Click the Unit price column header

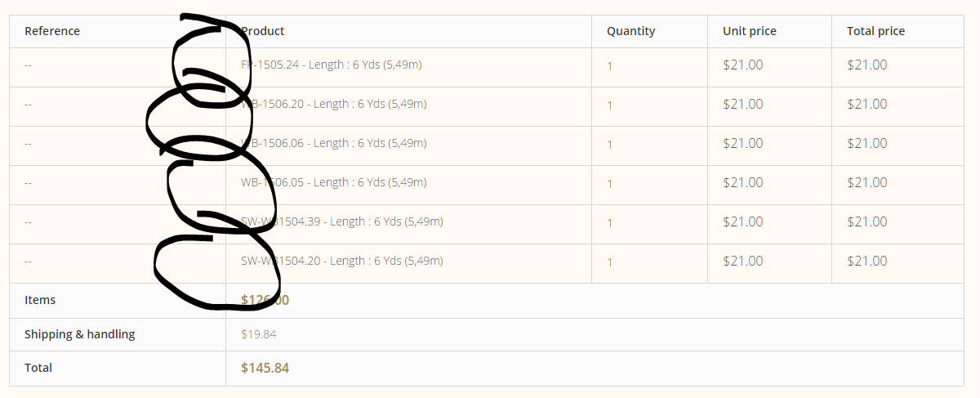[749, 31]
